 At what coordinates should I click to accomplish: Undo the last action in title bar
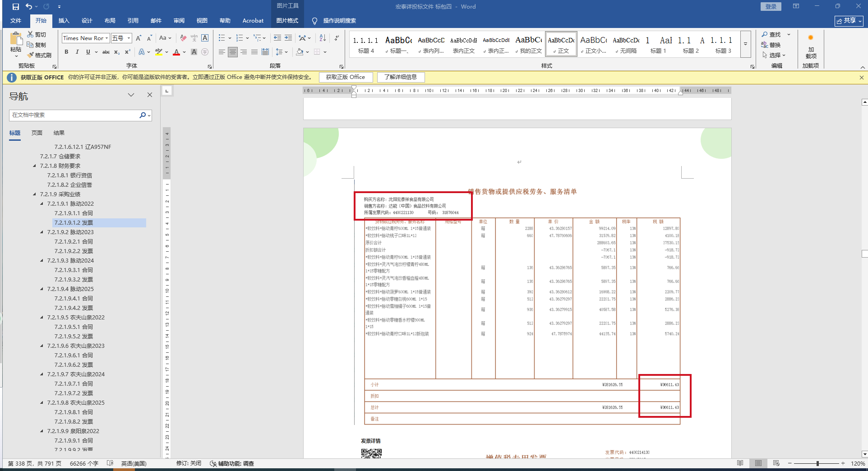point(29,7)
